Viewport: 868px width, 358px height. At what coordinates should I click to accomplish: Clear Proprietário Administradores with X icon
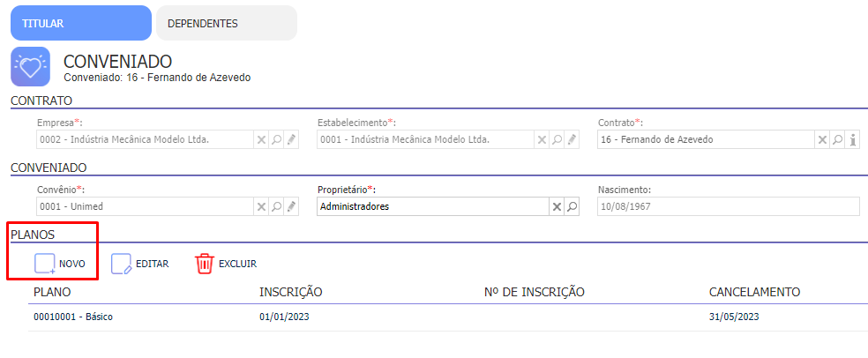point(557,207)
